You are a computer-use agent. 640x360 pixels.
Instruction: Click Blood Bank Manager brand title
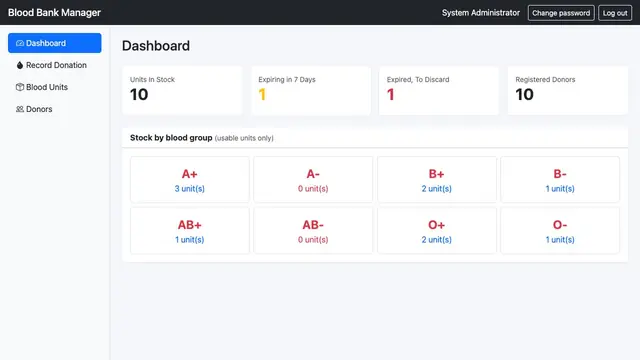pos(54,13)
